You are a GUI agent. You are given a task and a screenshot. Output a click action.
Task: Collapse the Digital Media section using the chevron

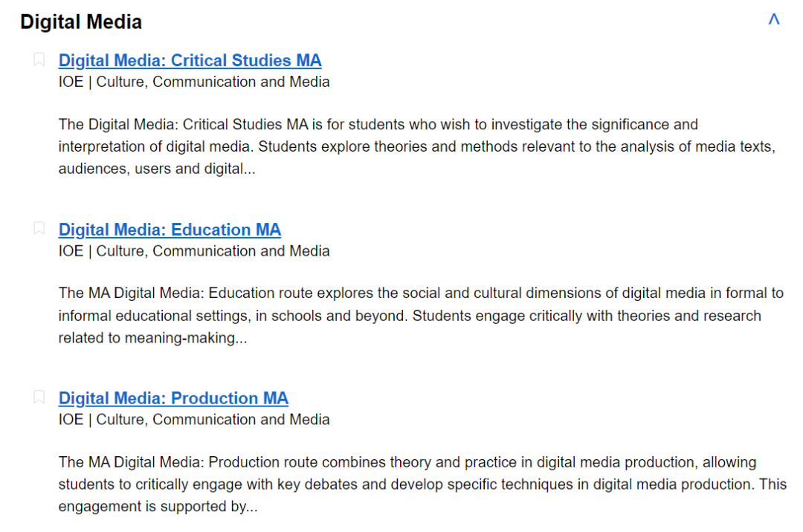773,20
